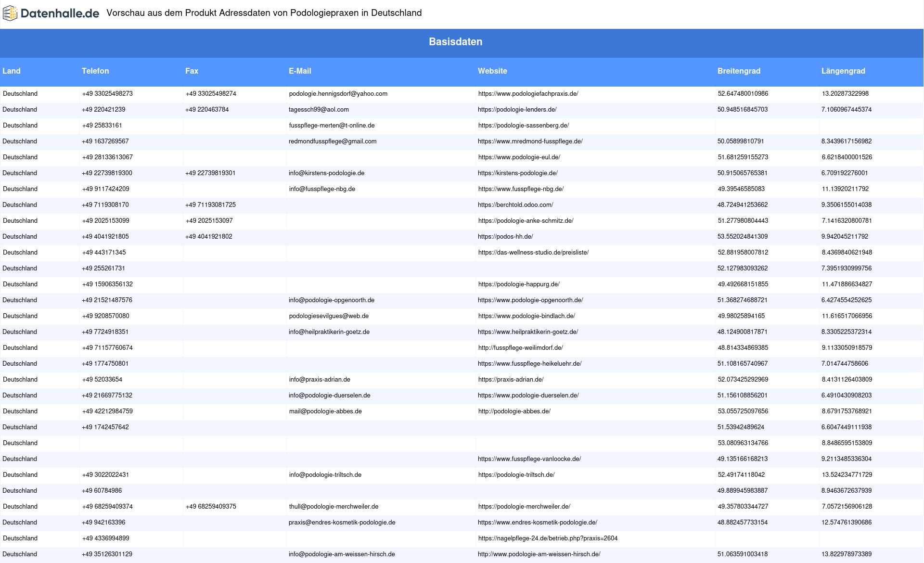Open website https://www.fusspflege-nbg.de/
Screen dimensions: 924x563
521,189
